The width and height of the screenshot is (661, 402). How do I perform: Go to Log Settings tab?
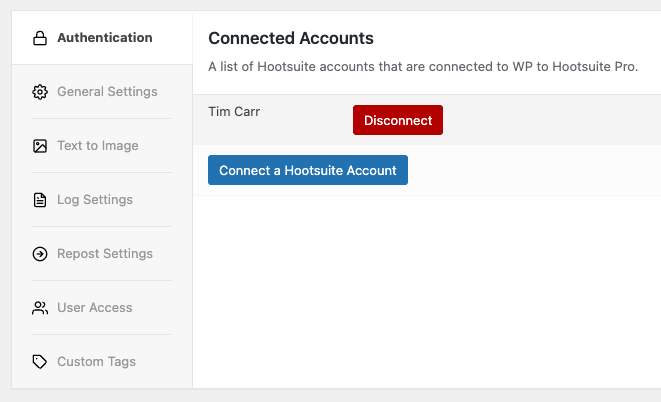click(x=102, y=200)
